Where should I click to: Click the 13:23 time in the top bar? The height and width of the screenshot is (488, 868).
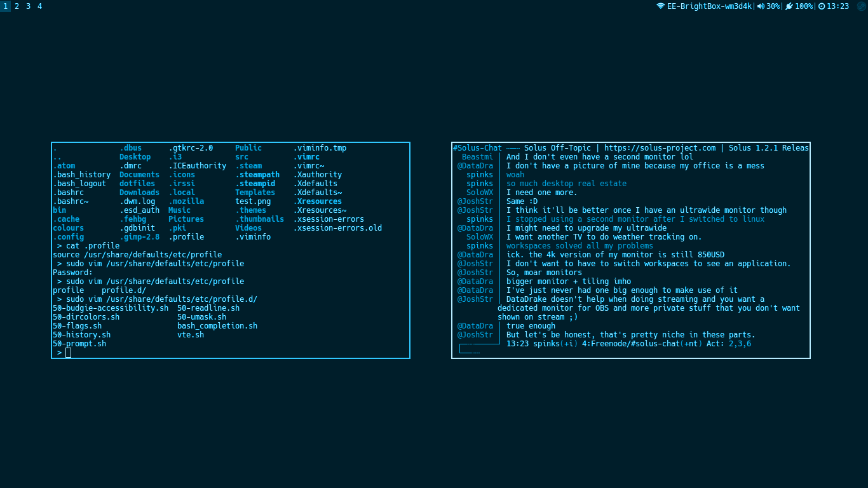[x=838, y=6]
